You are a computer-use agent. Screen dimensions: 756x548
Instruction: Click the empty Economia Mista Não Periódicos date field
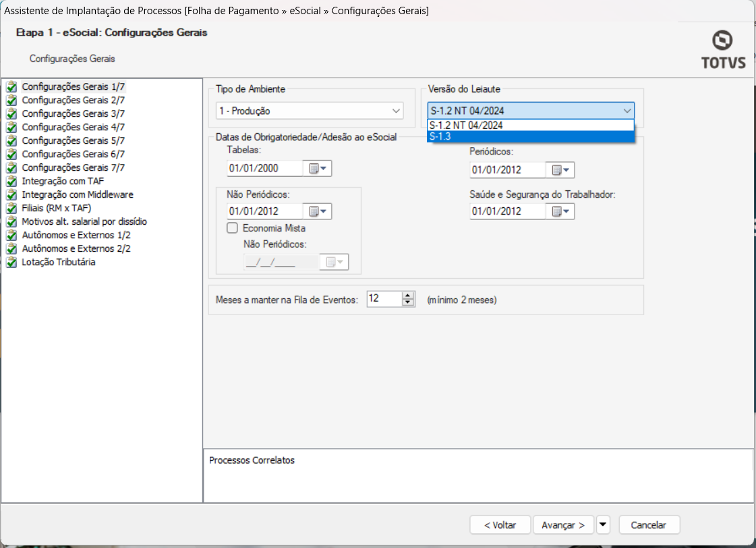281,262
